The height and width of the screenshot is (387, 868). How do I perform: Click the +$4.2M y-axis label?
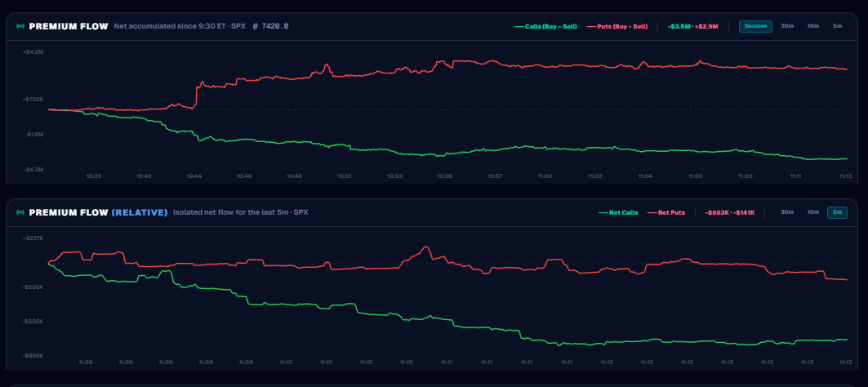point(33,51)
